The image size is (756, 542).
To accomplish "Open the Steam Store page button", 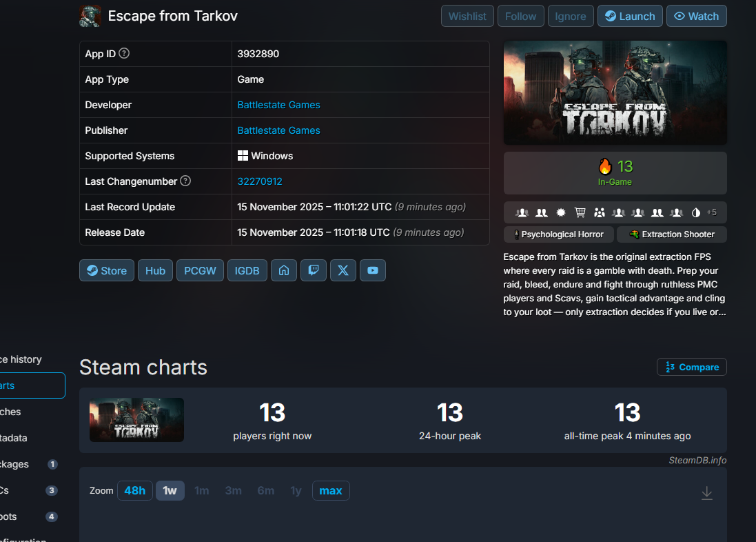I will [107, 270].
